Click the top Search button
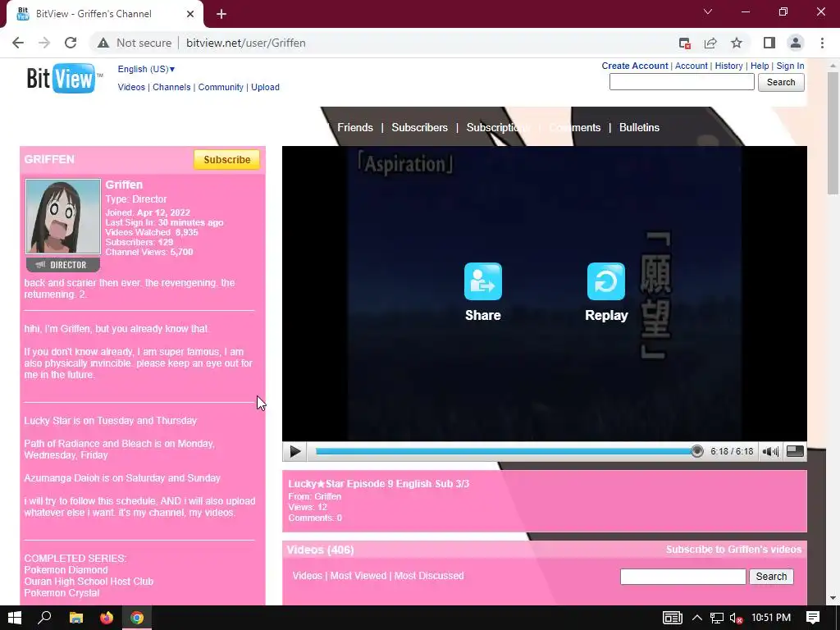Image resolution: width=840 pixels, height=630 pixels. (x=781, y=82)
